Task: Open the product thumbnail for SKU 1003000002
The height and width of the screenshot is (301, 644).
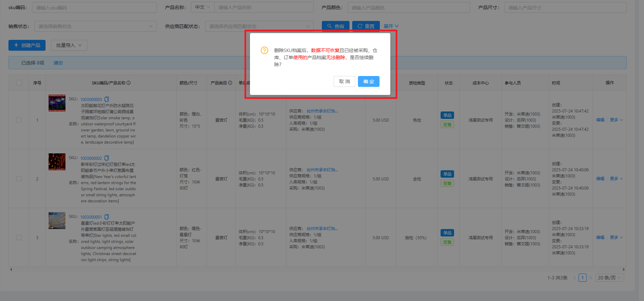Action: (57, 162)
